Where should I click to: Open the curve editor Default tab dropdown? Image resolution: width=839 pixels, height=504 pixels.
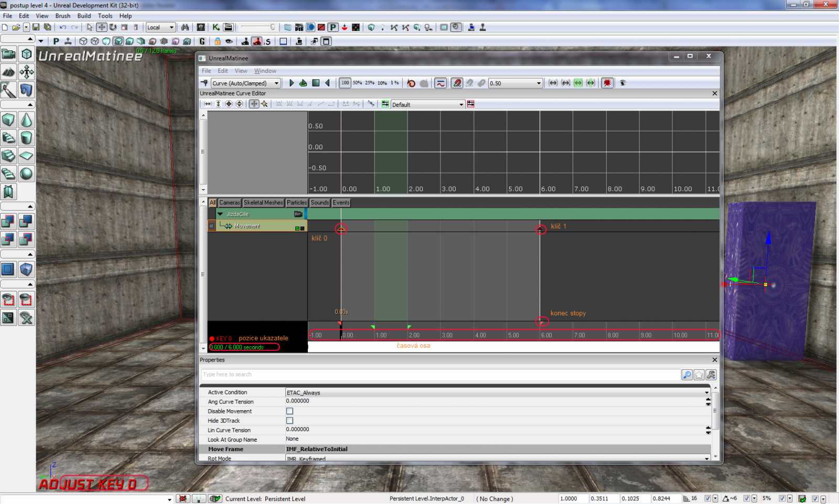428,104
